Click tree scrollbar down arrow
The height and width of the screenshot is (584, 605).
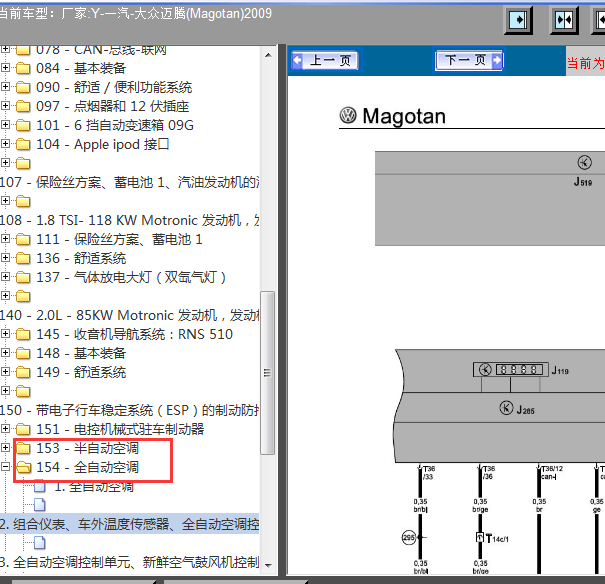268,565
